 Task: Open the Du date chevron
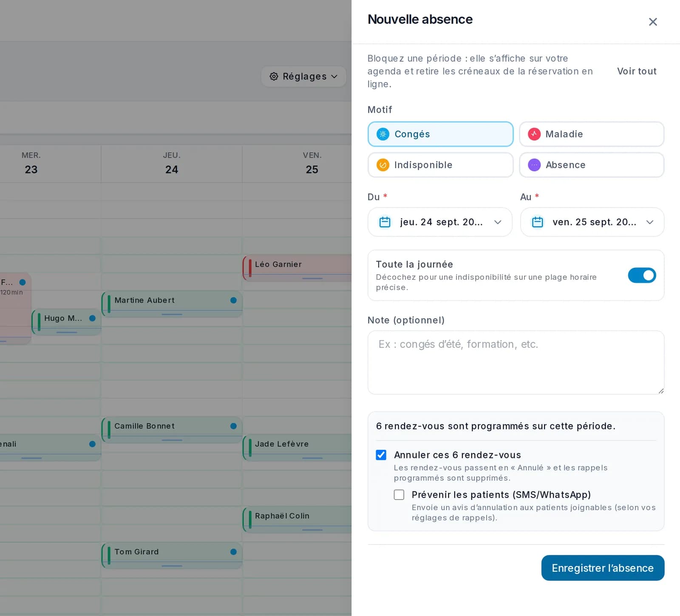(x=498, y=222)
